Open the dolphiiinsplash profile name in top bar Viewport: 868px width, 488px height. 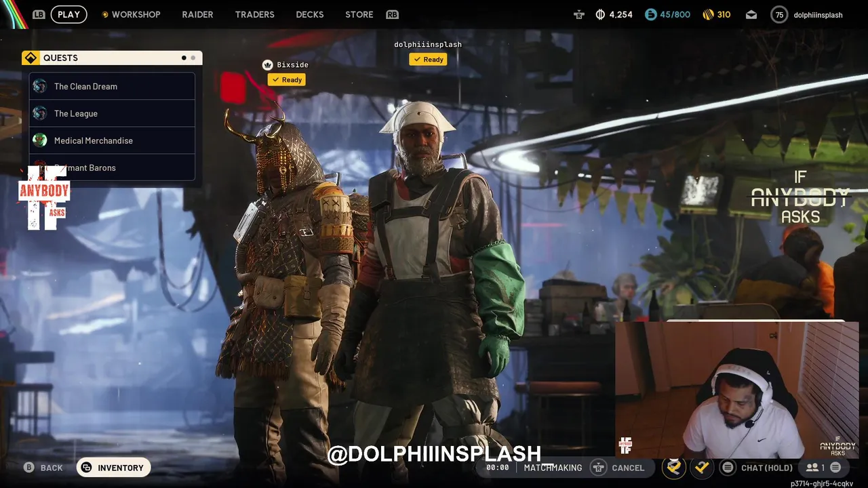click(x=818, y=15)
